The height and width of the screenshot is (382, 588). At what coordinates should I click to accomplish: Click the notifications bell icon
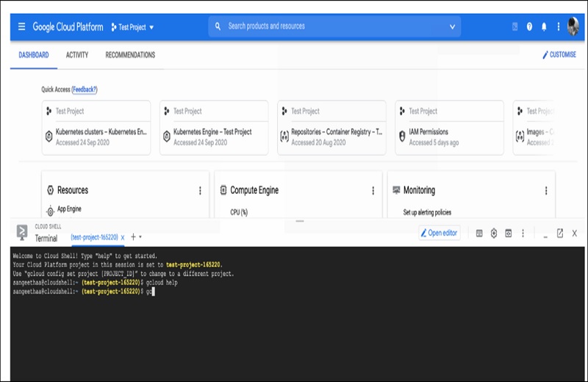point(544,26)
